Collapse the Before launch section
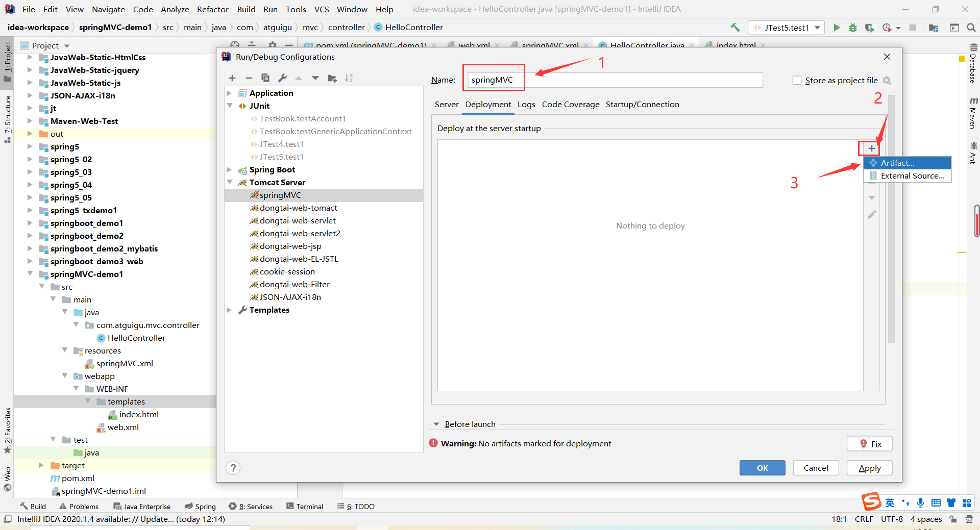This screenshot has width=980, height=530. point(436,424)
